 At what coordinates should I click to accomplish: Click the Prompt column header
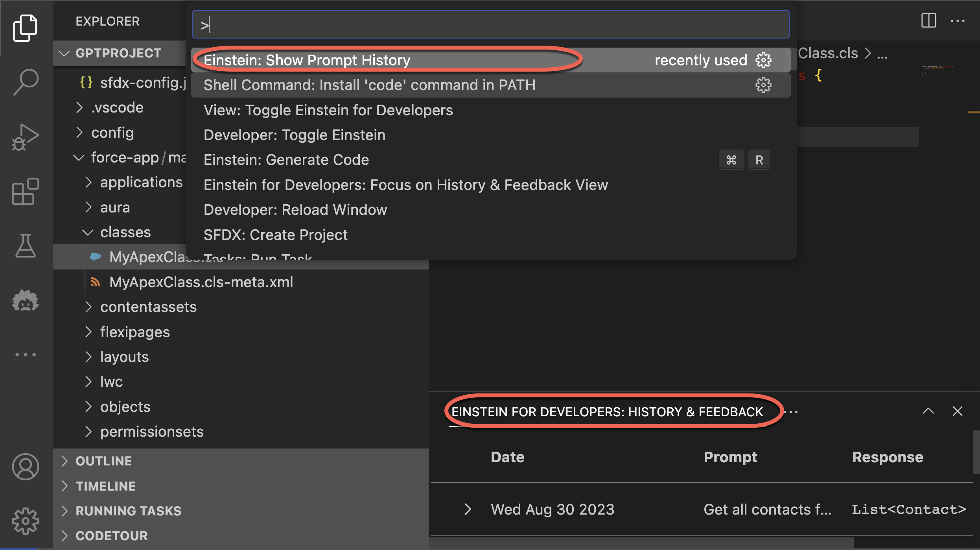730,457
